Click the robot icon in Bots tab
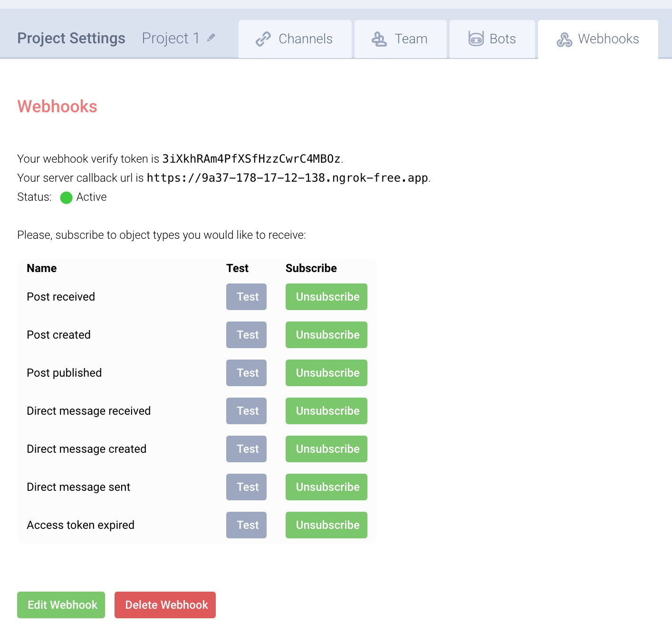Image resolution: width=672 pixels, height=643 pixels. [476, 39]
